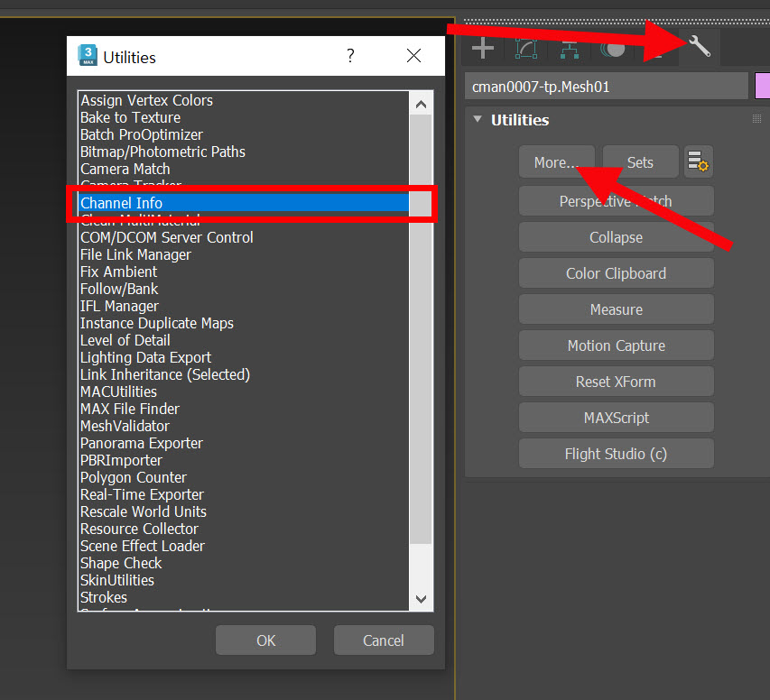Open Configure Button Sets icon
This screenshot has height=700, width=770.
(698, 161)
